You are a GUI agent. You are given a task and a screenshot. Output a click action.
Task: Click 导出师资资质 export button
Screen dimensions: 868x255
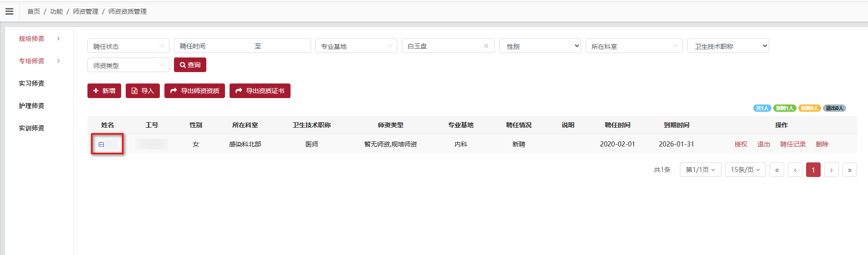(x=194, y=91)
